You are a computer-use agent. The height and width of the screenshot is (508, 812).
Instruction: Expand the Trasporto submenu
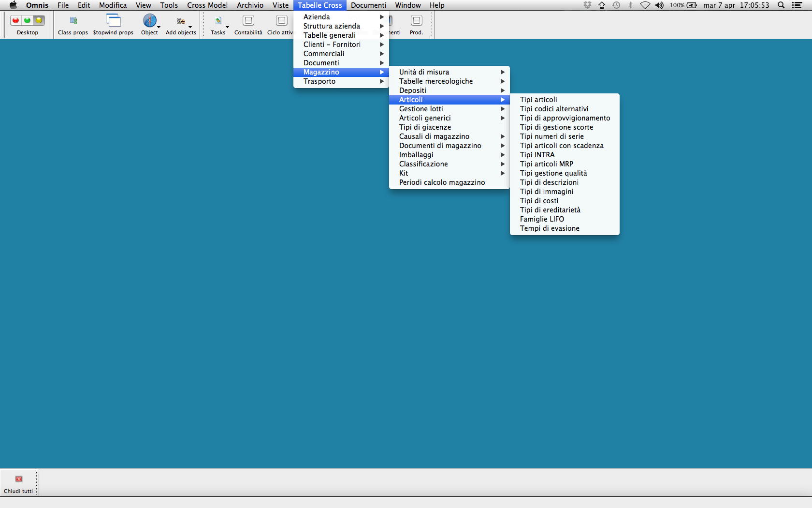(319, 81)
